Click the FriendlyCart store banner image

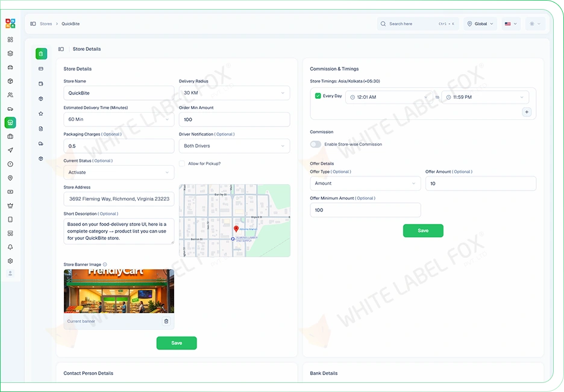[x=119, y=291]
